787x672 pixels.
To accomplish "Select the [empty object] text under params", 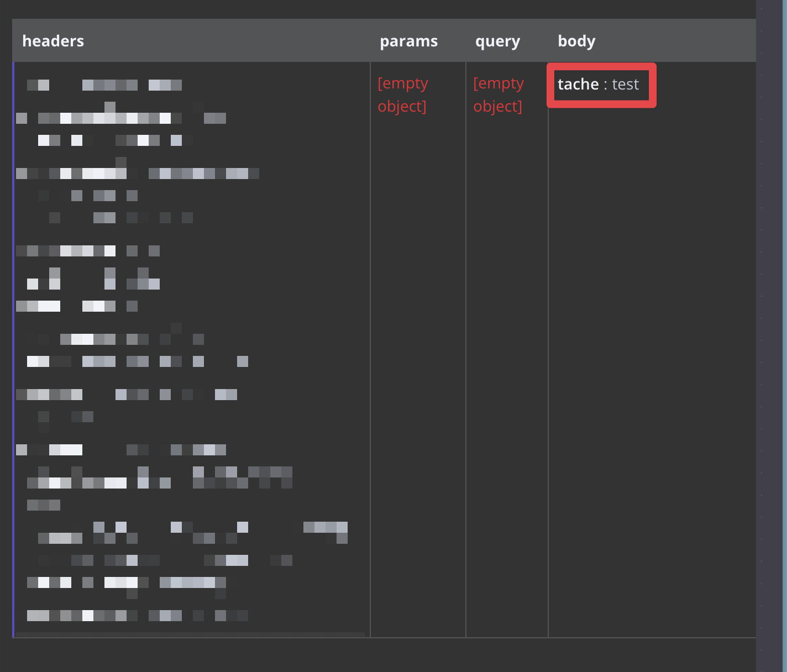I will click(402, 95).
